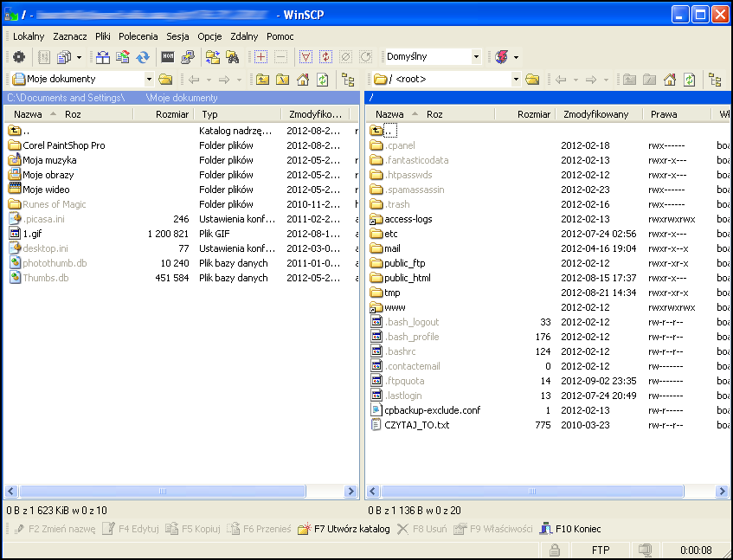Open Lokalny menu
The image size is (733, 560).
point(29,36)
